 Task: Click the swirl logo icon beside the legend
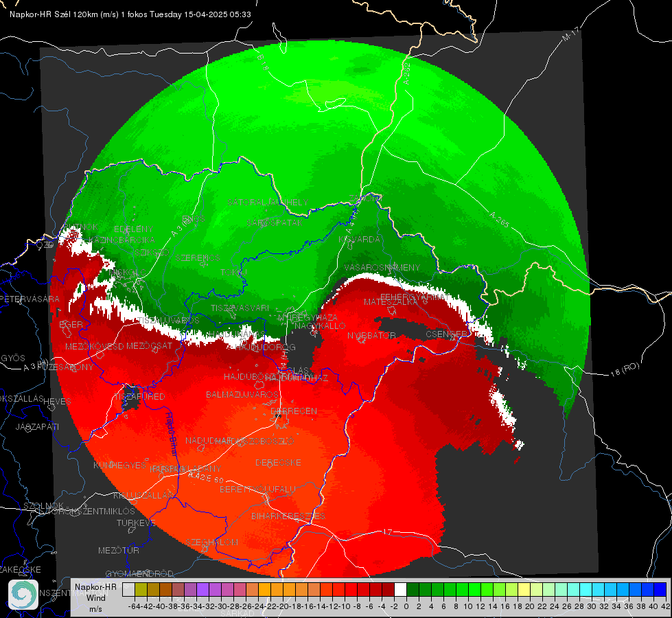click(x=23, y=595)
